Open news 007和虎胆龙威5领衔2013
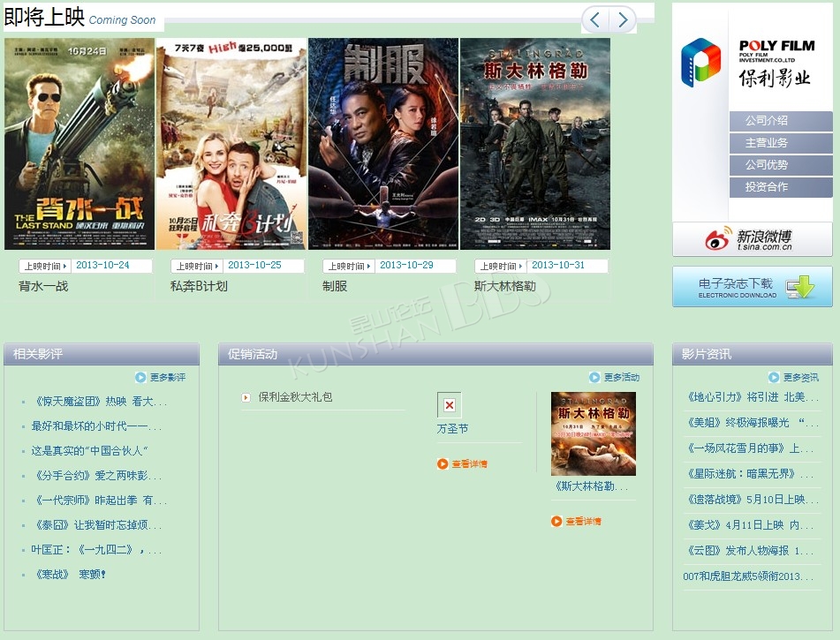Screen dimensions: 840x640 tap(748, 576)
